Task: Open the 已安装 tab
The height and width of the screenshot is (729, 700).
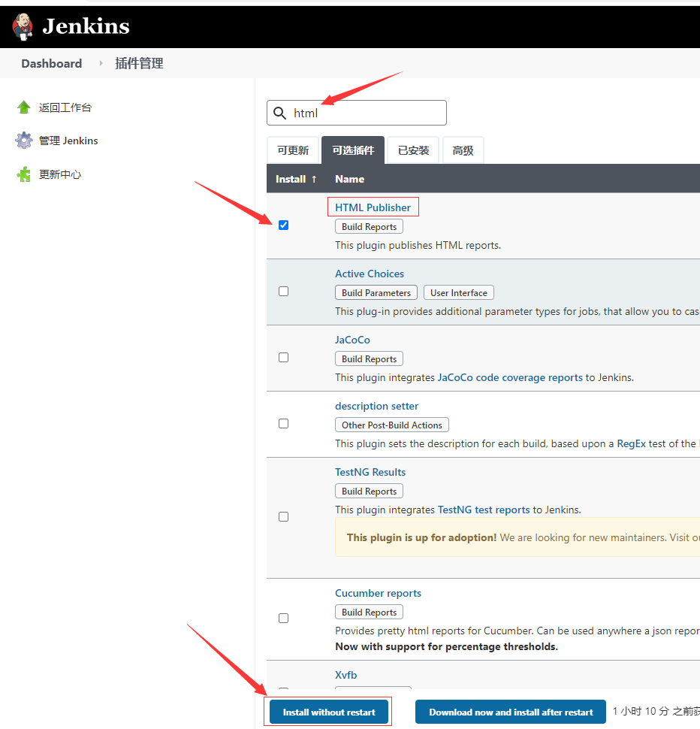Action: (413, 150)
